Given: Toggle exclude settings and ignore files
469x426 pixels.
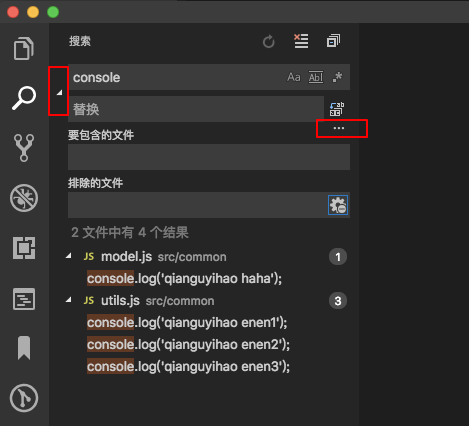Looking at the screenshot, I should coord(338,205).
